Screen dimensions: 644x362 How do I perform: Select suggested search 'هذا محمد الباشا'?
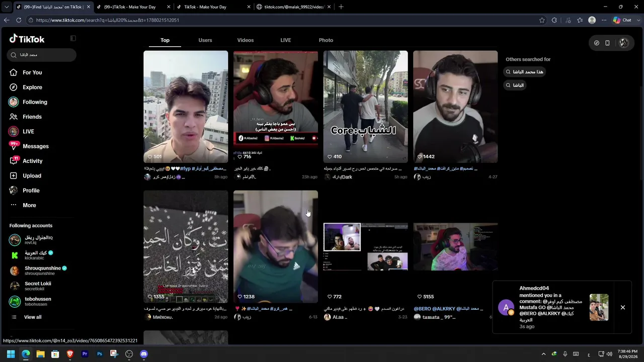coord(525,72)
